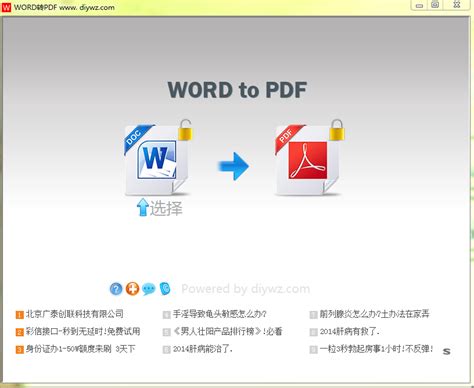This screenshot has width=474, height=388.
Task: Click the orange plus icon
Action: point(132,289)
